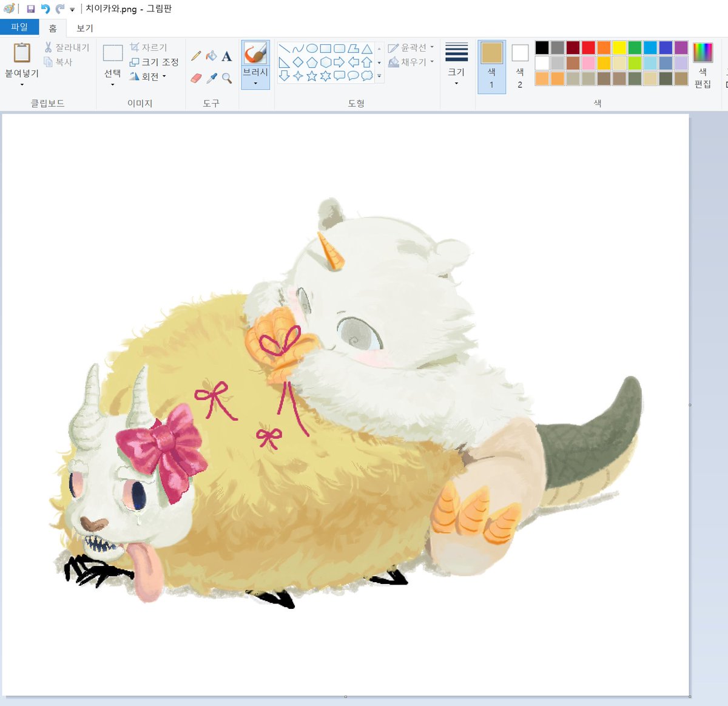Click the Redo arrow in title bar
The height and width of the screenshot is (706, 728).
[59, 9]
